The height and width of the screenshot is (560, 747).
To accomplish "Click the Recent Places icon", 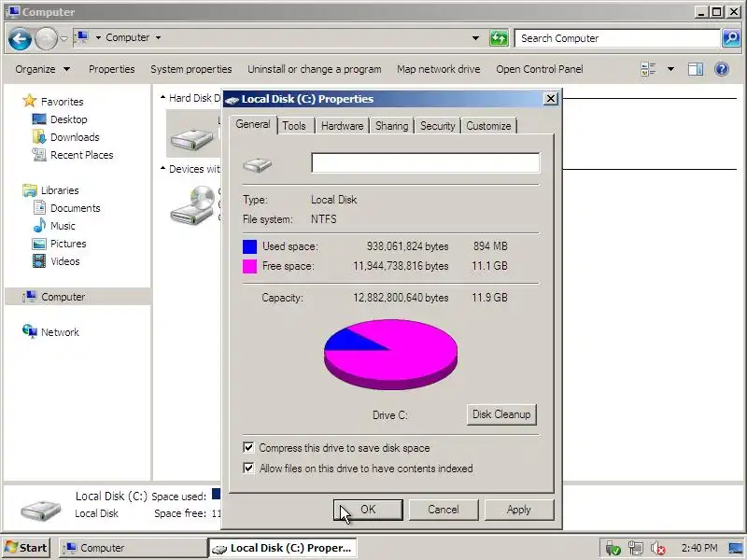I will click(39, 154).
